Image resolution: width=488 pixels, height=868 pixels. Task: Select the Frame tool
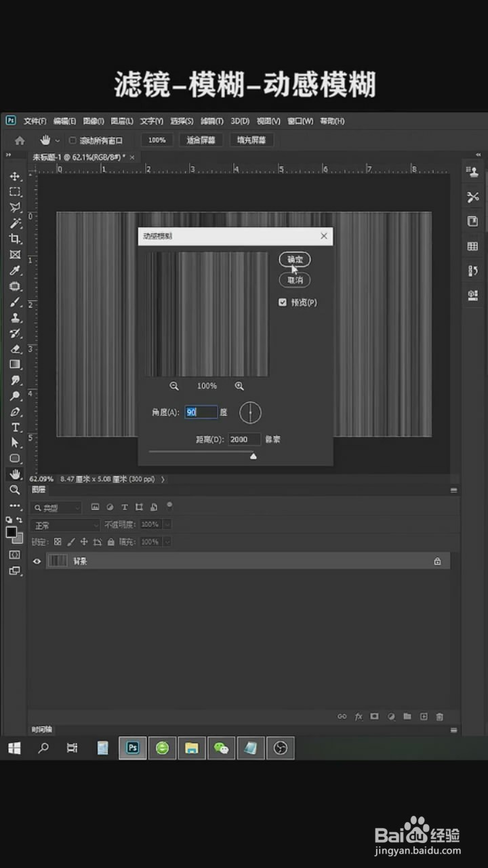click(15, 255)
